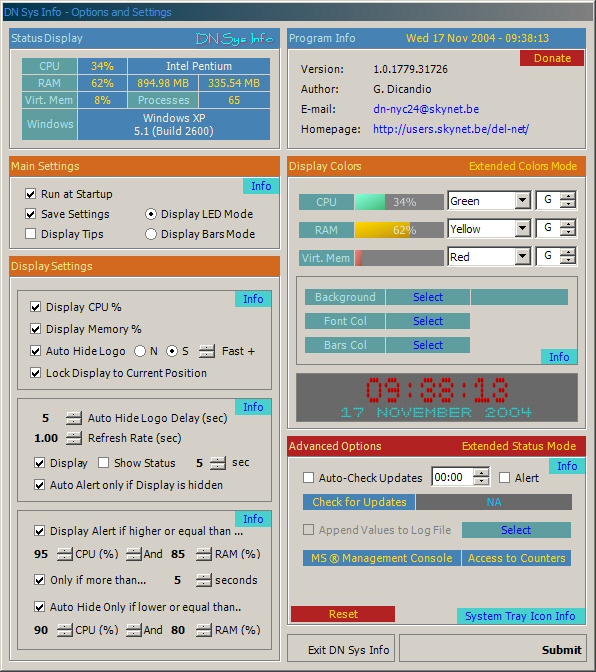Adjust Refresh Rate spinner

(x=74, y=438)
